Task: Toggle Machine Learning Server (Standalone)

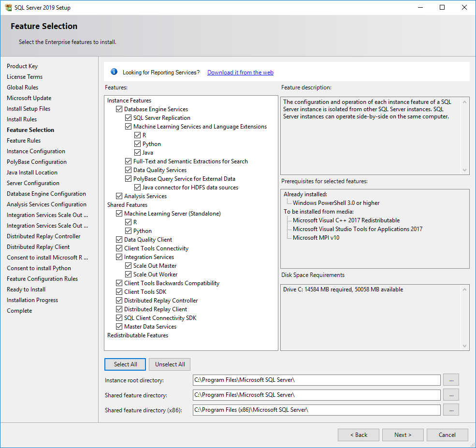Action: click(x=119, y=214)
